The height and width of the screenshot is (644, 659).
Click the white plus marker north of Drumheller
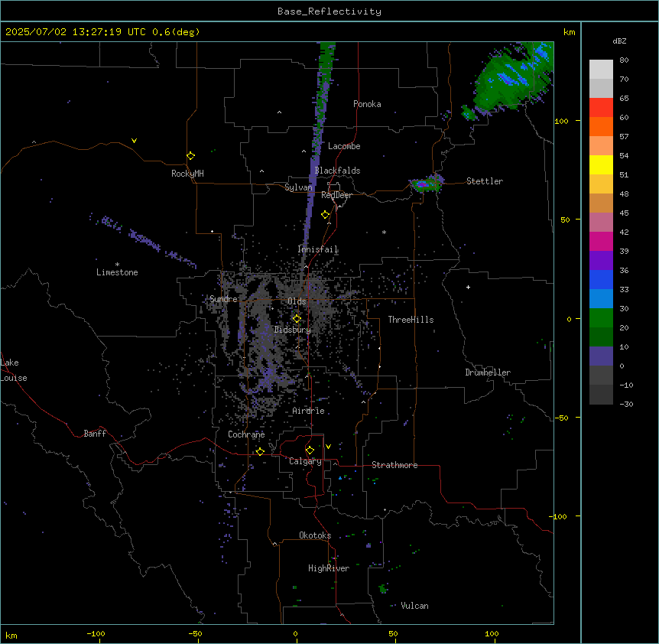click(x=468, y=287)
